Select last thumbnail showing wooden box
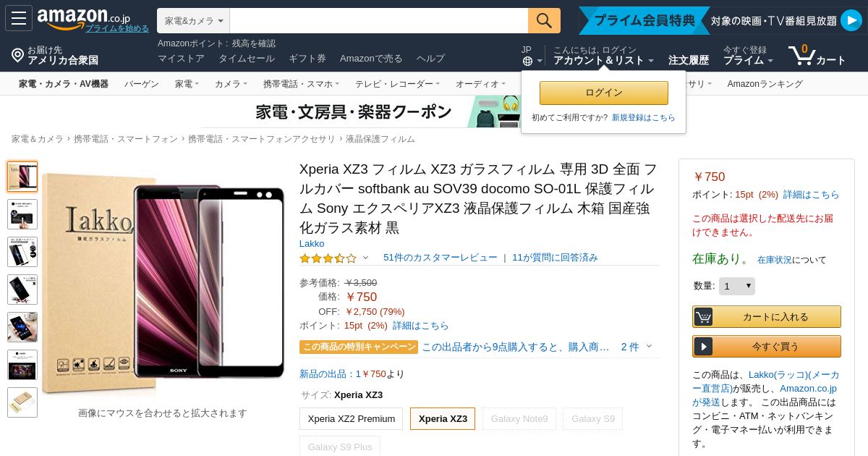The image size is (868, 456). coord(22,402)
